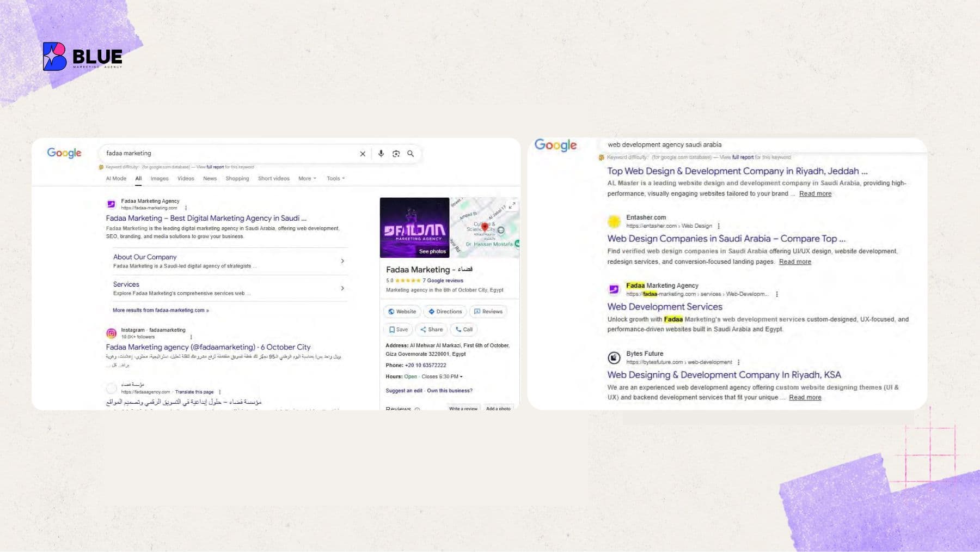Open Fadaa Marketing agency Instagram result title
This screenshot has width=980, height=552.
point(208,347)
